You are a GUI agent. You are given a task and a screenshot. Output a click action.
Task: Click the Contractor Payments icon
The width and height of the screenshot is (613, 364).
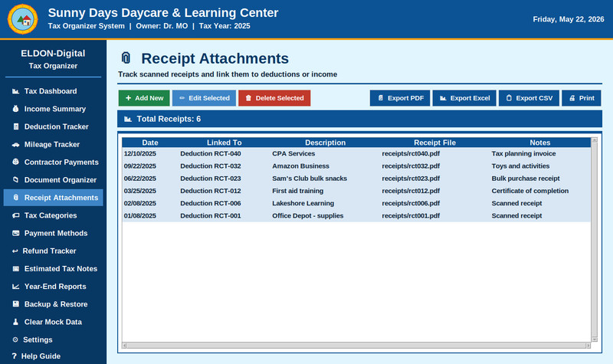pyautogui.click(x=15, y=162)
